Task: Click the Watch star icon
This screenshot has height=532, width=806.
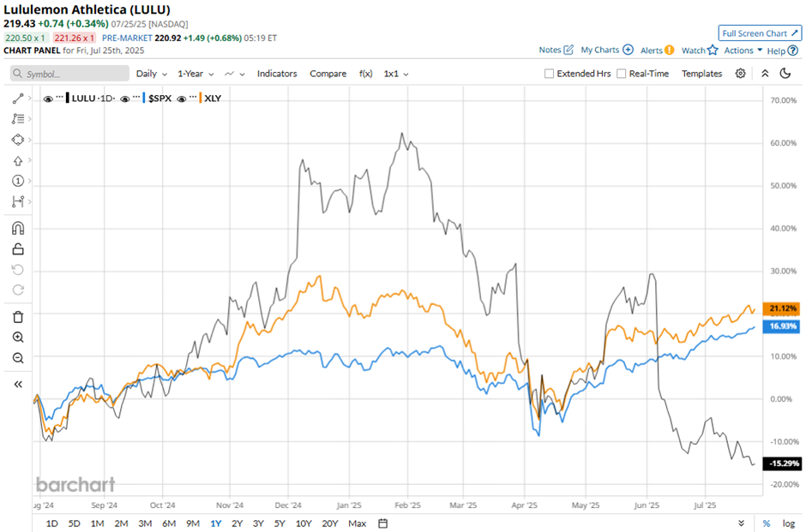Action: [x=713, y=50]
